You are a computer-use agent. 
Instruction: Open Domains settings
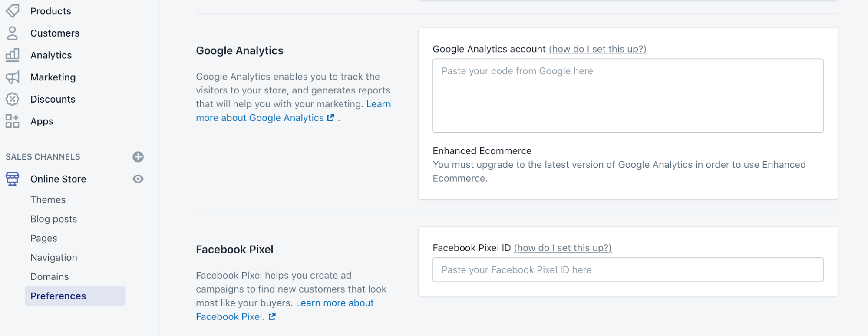point(50,276)
